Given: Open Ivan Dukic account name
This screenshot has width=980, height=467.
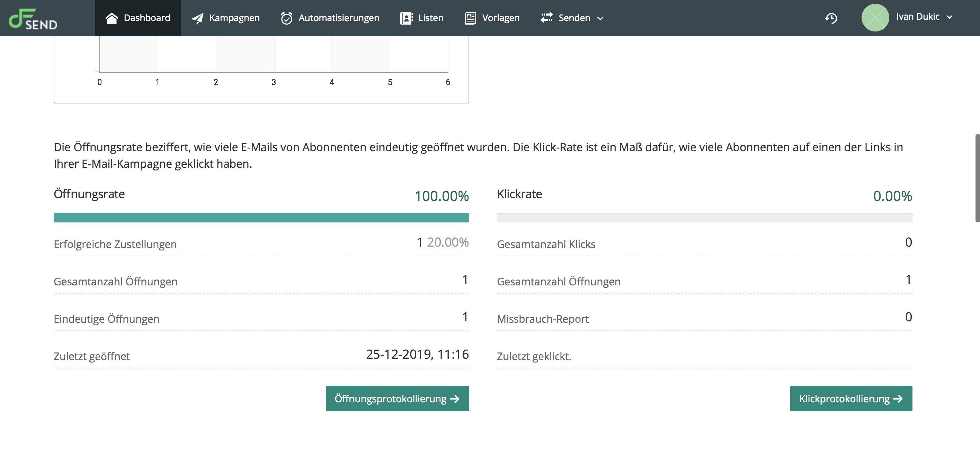Looking at the screenshot, I should coord(918,16).
